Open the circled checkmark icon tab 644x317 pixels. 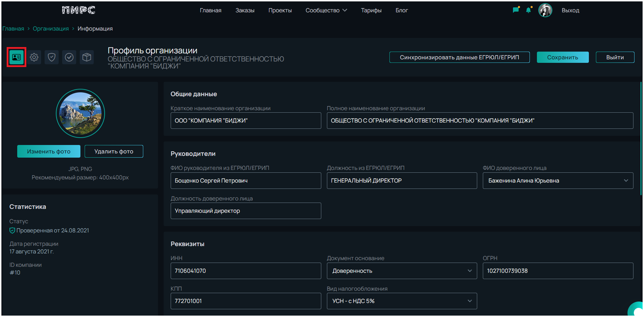69,57
